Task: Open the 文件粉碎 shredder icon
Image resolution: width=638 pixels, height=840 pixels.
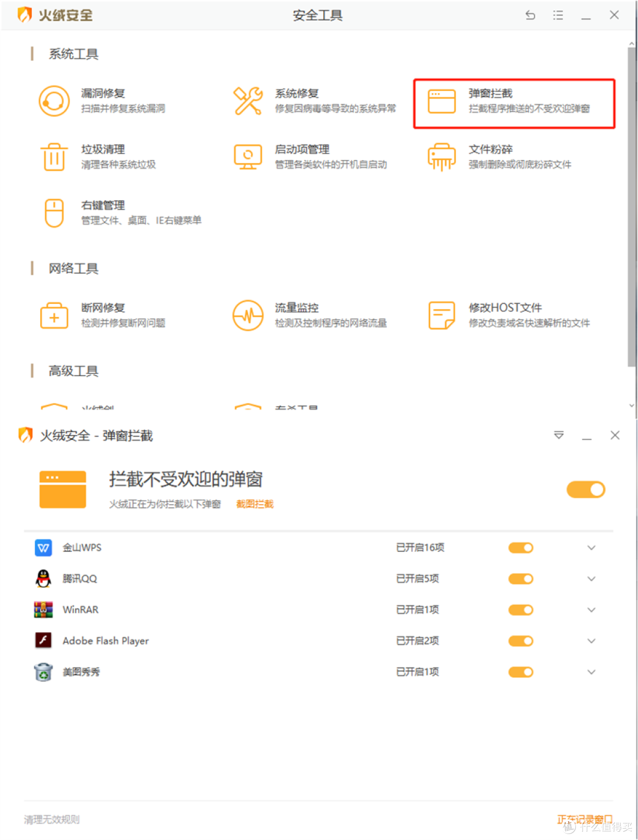Action: pyautogui.click(x=442, y=156)
